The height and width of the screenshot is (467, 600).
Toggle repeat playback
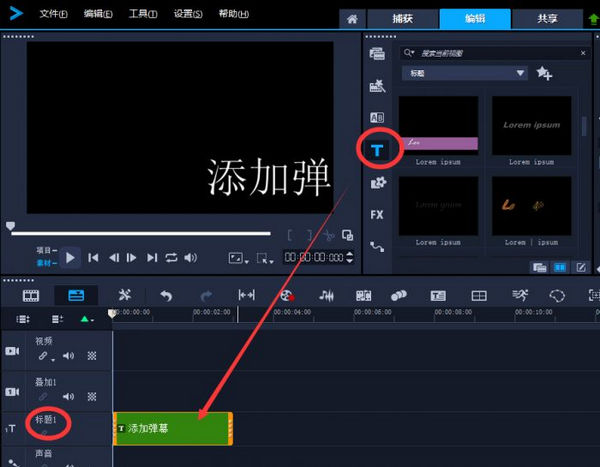pos(171,258)
